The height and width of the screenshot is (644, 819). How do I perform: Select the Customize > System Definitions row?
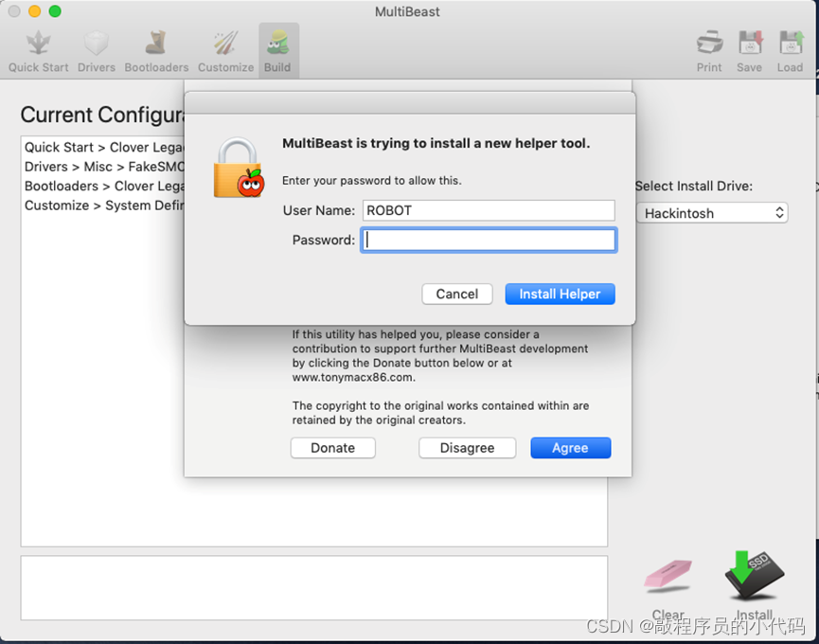[104, 206]
